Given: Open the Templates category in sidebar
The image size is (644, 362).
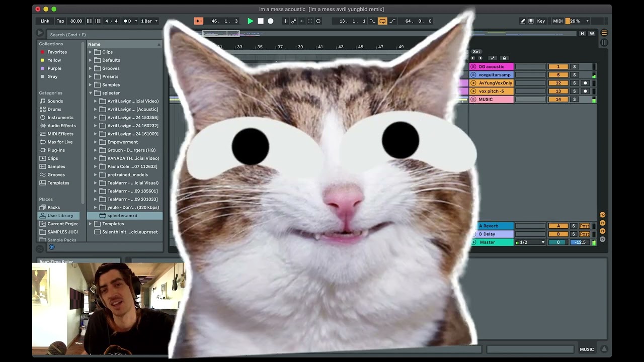Looking at the screenshot, I should tap(58, 183).
